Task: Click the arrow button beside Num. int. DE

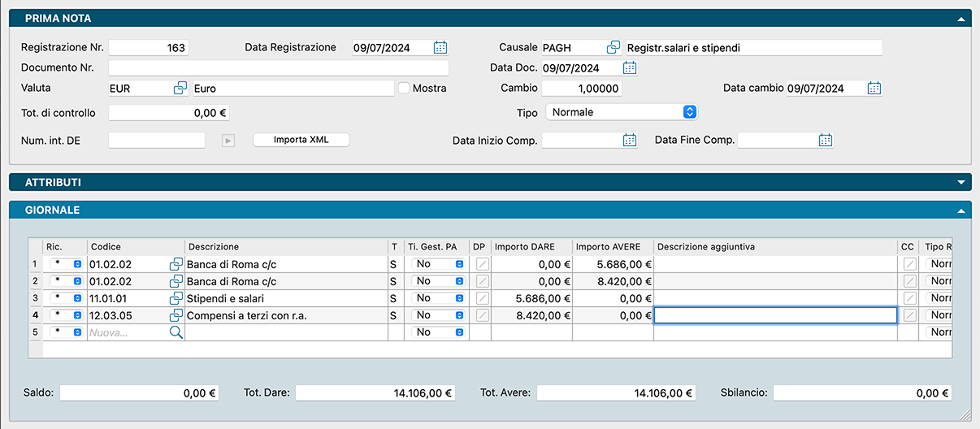Action: pos(228,141)
